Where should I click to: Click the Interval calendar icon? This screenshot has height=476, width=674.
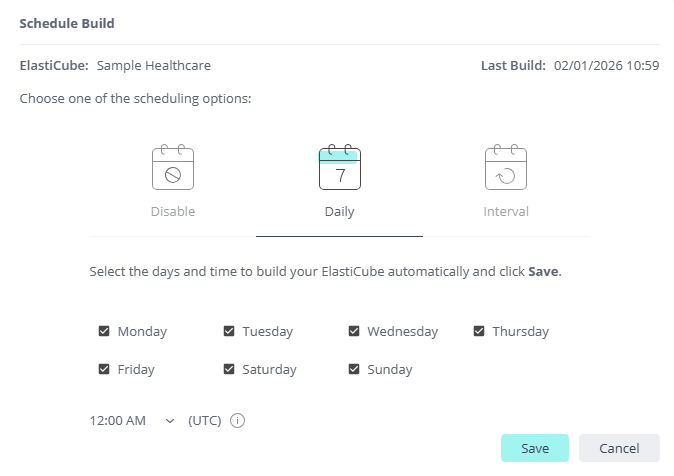tap(505, 168)
